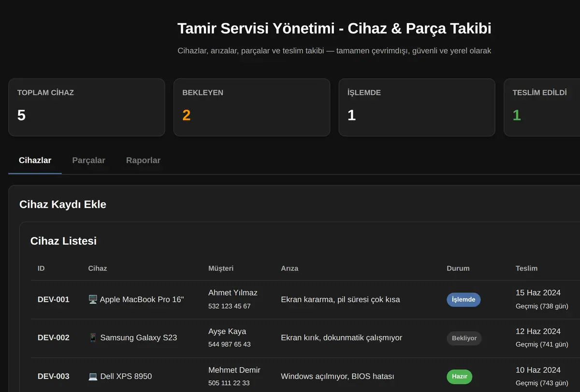Click the delivery date 12 Haz 2024

coord(538,332)
